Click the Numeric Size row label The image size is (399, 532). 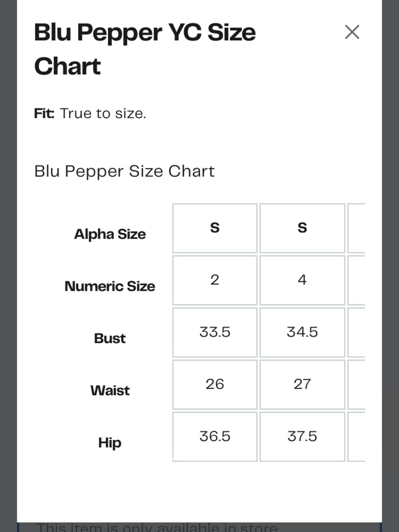click(110, 286)
